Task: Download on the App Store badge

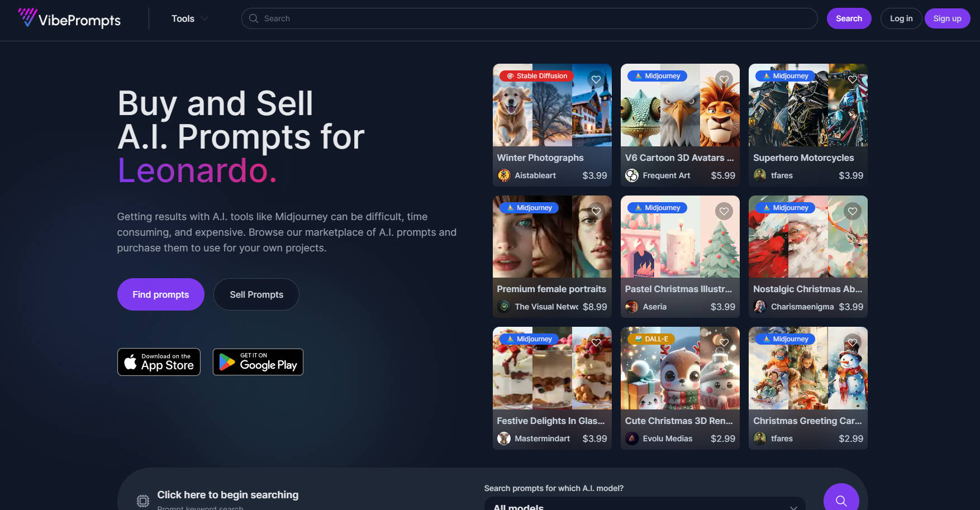Action: pyautogui.click(x=159, y=362)
